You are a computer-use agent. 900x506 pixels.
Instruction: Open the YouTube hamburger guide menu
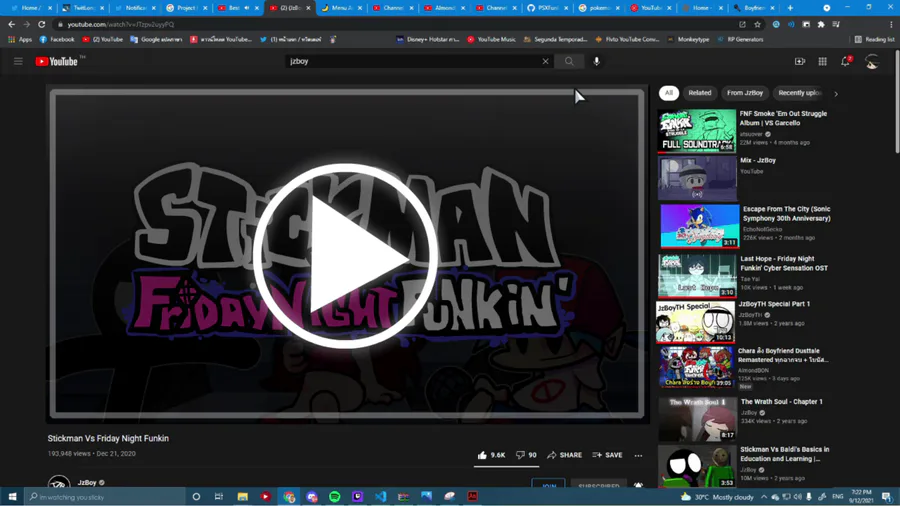coord(18,61)
